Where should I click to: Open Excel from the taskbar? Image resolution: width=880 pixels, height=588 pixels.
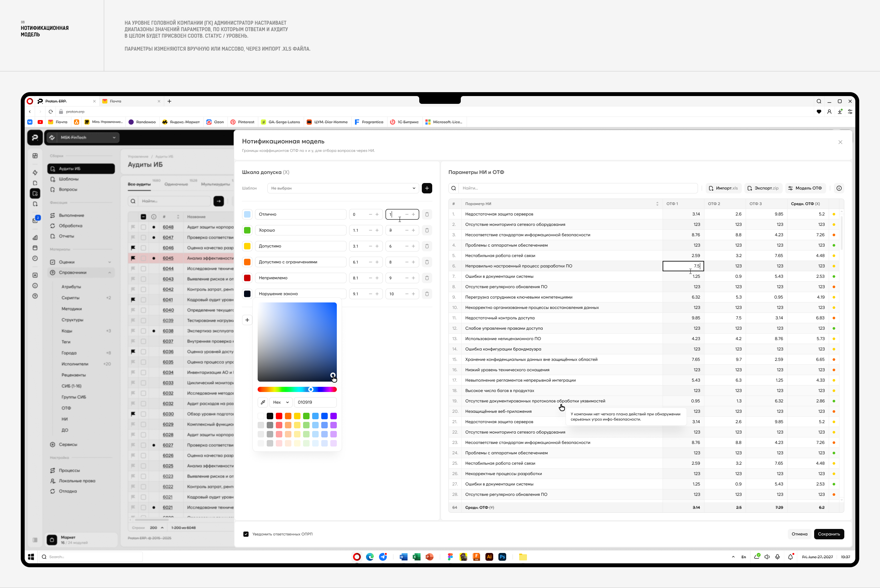(416, 557)
